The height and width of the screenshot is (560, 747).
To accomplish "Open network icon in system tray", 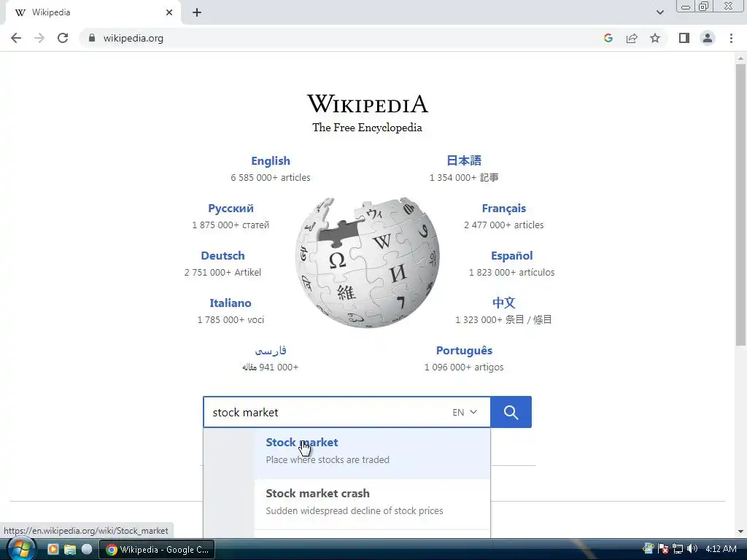I will click(678, 548).
